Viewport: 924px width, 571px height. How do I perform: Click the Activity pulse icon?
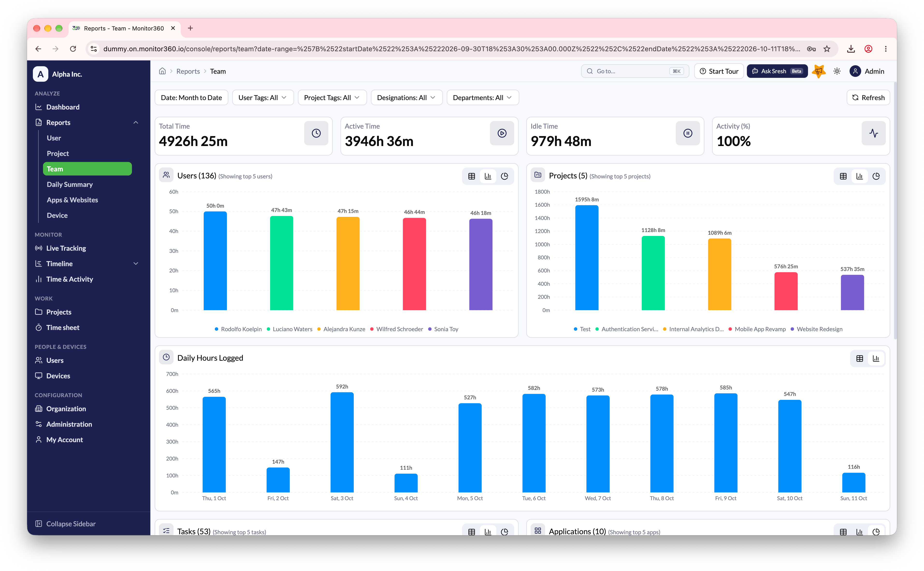click(873, 133)
